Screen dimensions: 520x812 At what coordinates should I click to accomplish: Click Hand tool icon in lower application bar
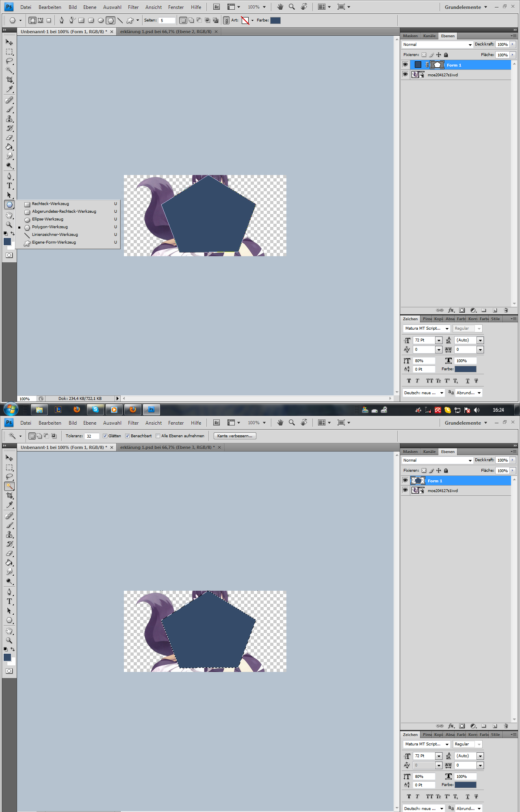tap(280, 423)
